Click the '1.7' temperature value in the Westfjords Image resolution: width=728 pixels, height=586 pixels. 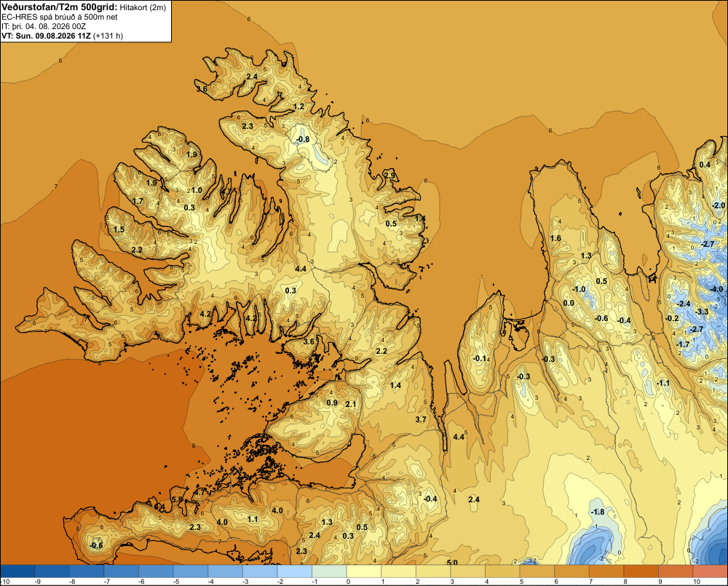[x=138, y=201]
